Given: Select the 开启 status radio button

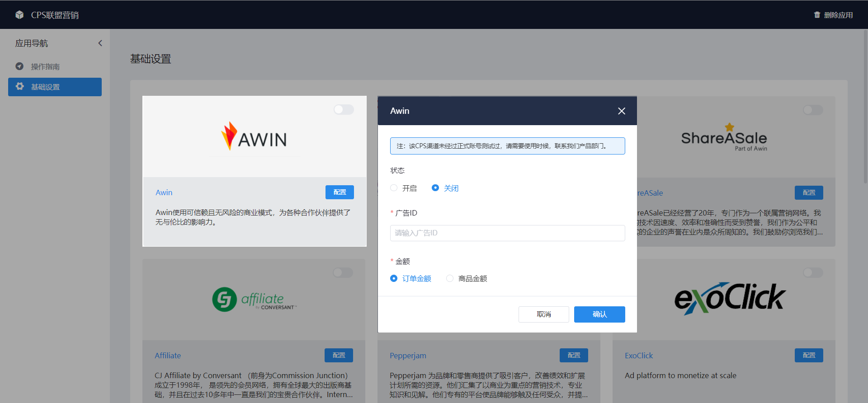Looking at the screenshot, I should [x=394, y=188].
